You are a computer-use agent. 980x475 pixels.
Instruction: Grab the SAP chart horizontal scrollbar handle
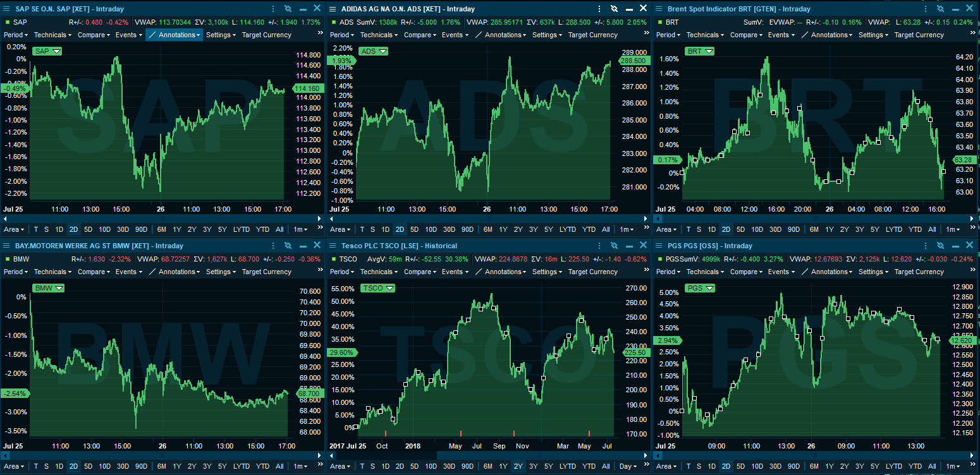point(162,218)
